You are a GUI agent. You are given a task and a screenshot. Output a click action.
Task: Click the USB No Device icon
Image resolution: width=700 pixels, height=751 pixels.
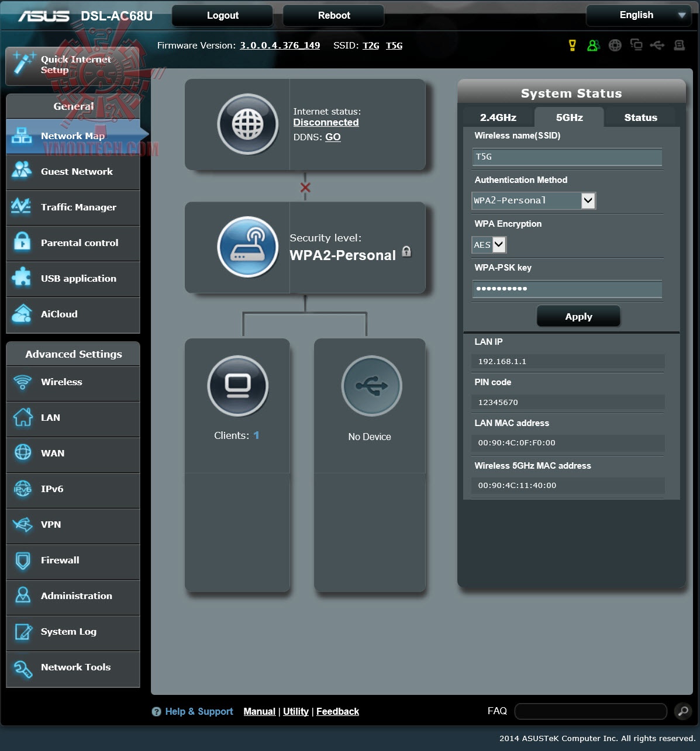pyautogui.click(x=371, y=386)
